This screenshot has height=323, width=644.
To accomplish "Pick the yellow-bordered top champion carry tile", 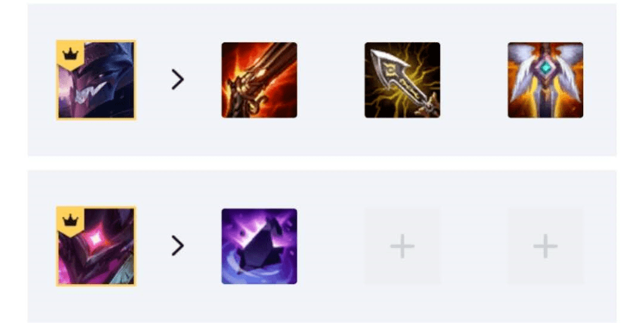I will pos(96,80).
